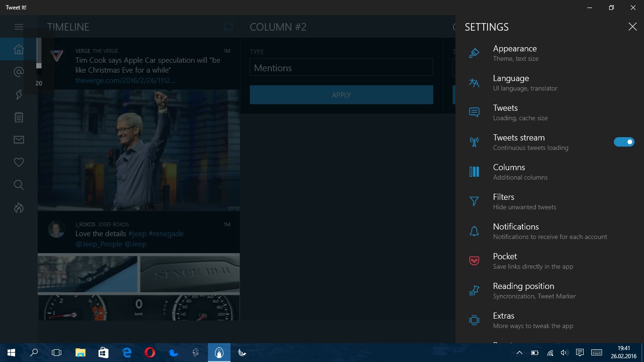This screenshot has width=644, height=362.
Task: Open the Favorites heart icon
Action: coord(19,162)
